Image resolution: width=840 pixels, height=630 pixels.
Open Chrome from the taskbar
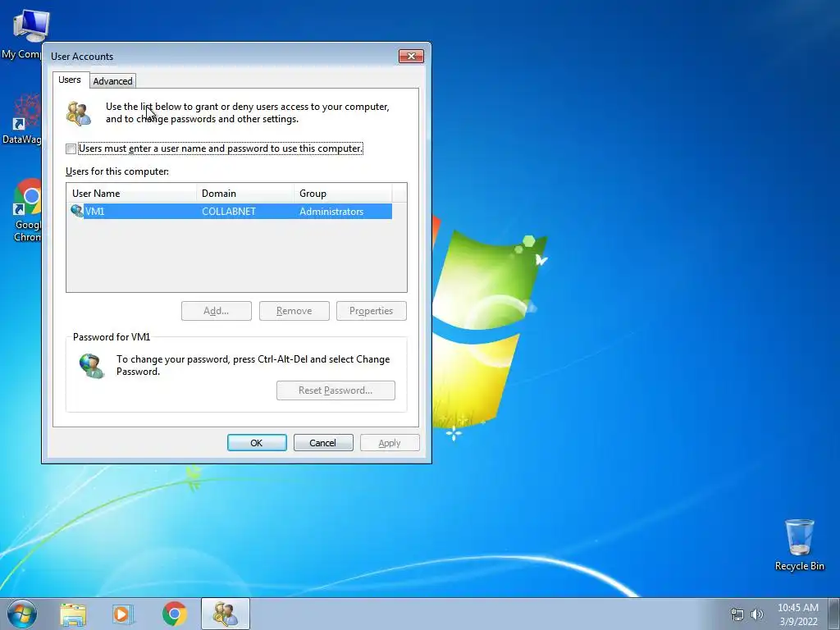coord(174,614)
